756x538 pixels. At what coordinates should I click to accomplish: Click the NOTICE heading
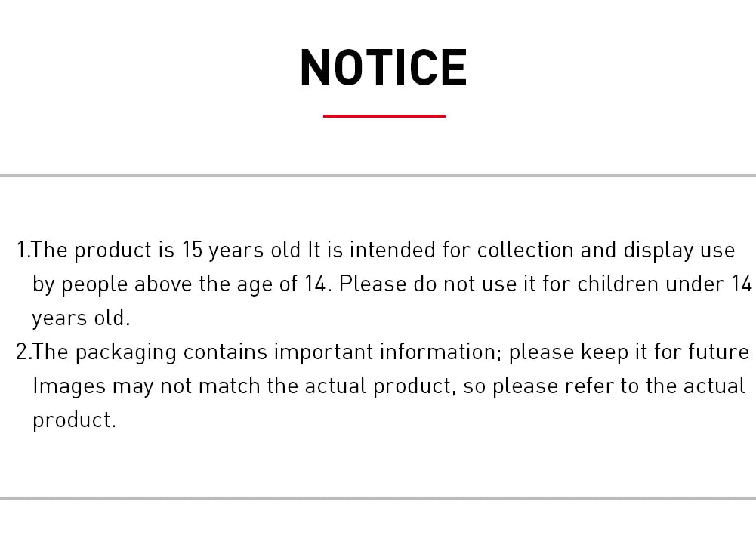tap(384, 68)
